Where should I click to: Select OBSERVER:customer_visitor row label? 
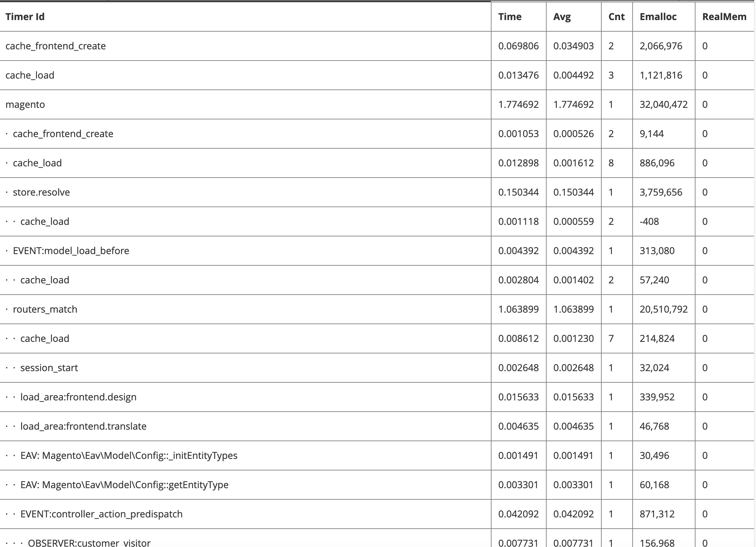click(89, 543)
